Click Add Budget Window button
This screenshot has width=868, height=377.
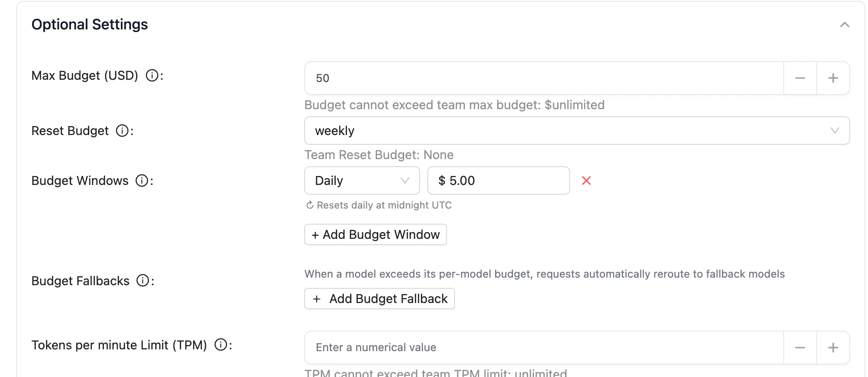coord(376,234)
